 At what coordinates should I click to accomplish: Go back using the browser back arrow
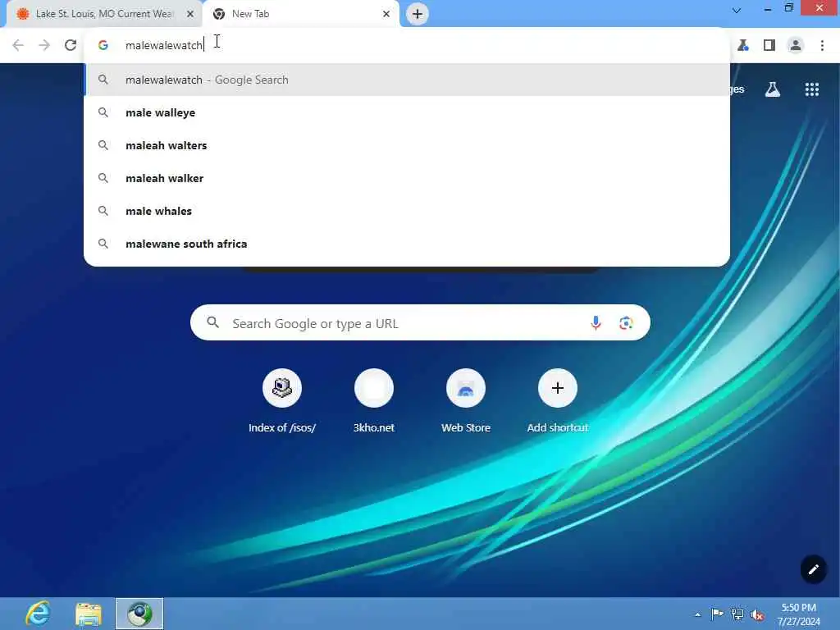(18, 45)
